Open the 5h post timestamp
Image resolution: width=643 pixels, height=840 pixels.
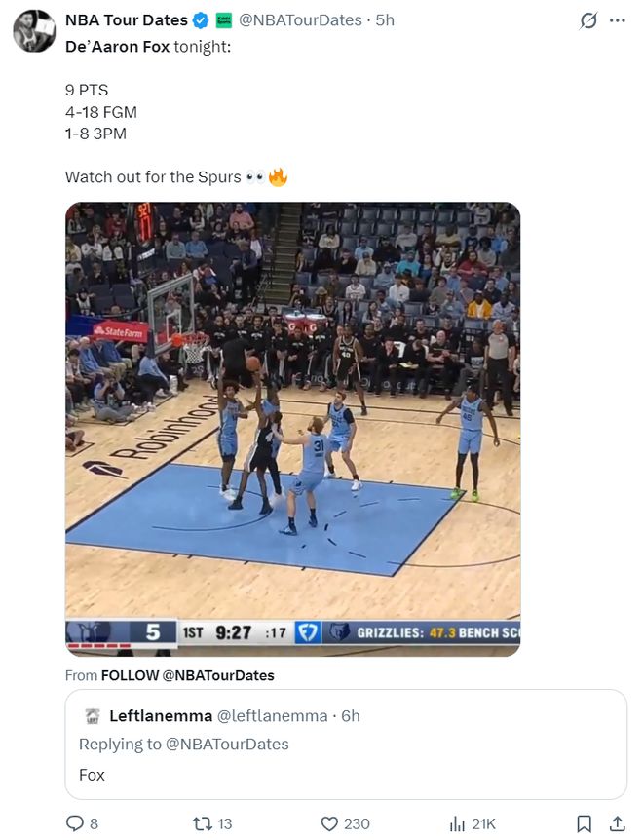pyautogui.click(x=386, y=20)
